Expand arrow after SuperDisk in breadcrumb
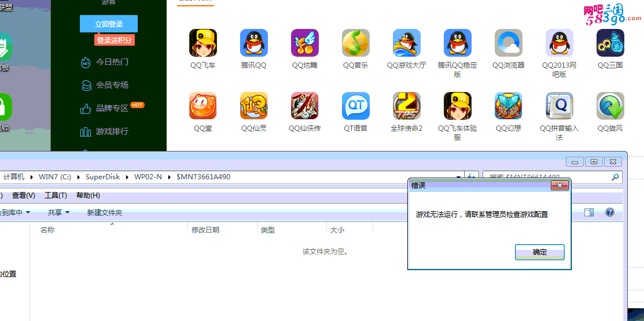Screen dimensions: 644x321 (127, 178)
